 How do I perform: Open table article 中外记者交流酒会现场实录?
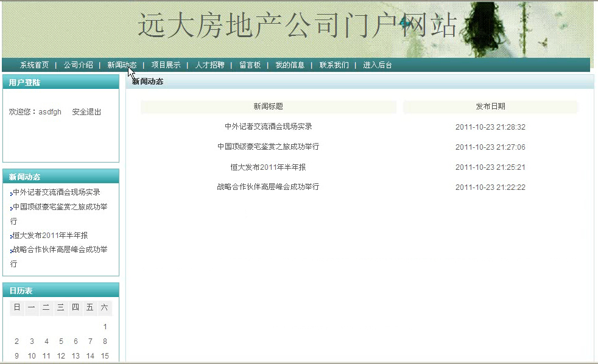(x=269, y=127)
